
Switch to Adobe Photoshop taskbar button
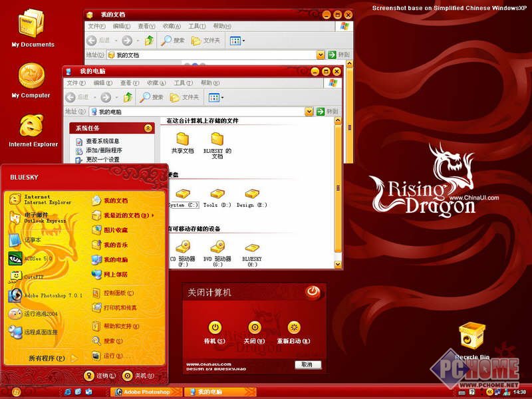pyautogui.click(x=146, y=392)
